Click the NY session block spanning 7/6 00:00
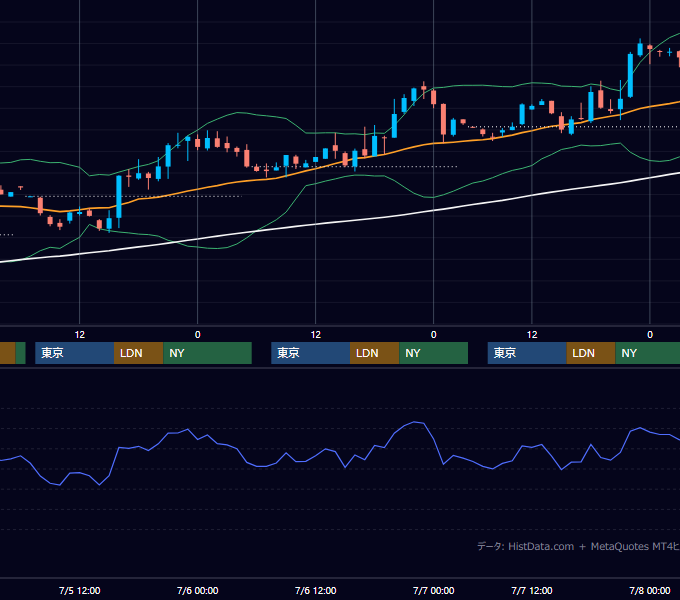 [x=208, y=353]
